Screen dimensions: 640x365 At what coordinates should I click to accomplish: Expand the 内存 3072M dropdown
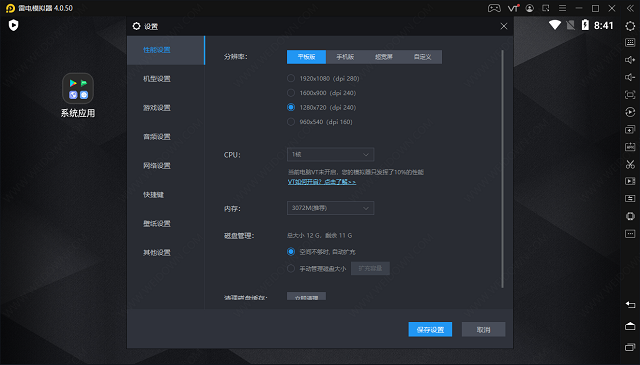330,208
